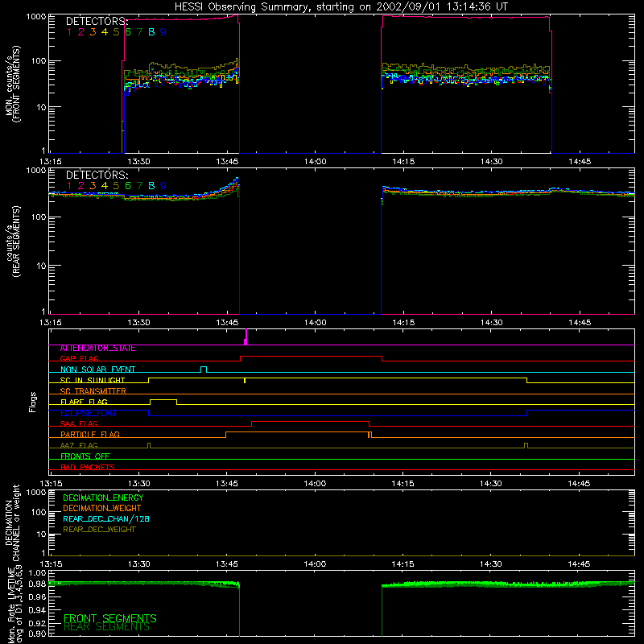Screen dimensions: 644x644
Task: Click the DECIMATION_WEIGHT legend entry
Action: pyautogui.click(x=102, y=509)
